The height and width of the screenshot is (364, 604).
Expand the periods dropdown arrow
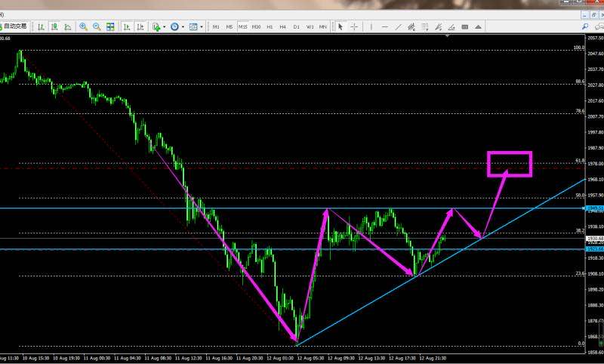[183, 26]
